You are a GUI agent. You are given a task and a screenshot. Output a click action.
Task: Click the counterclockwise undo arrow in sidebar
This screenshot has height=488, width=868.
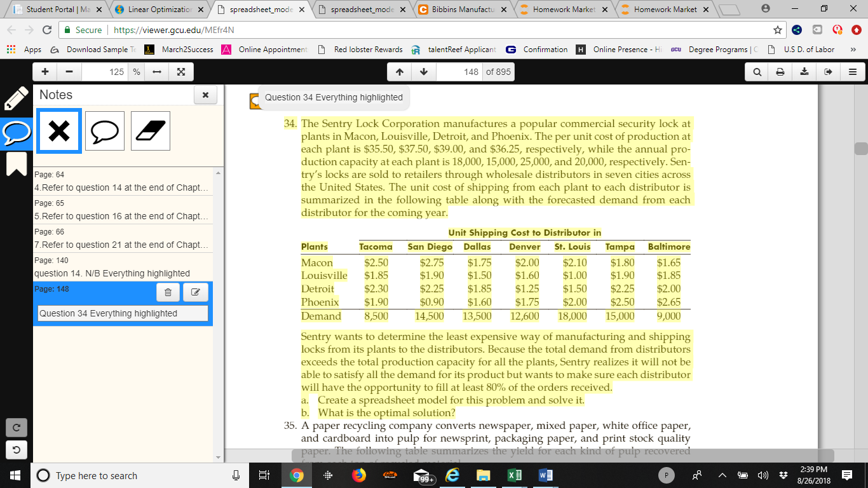click(16, 451)
